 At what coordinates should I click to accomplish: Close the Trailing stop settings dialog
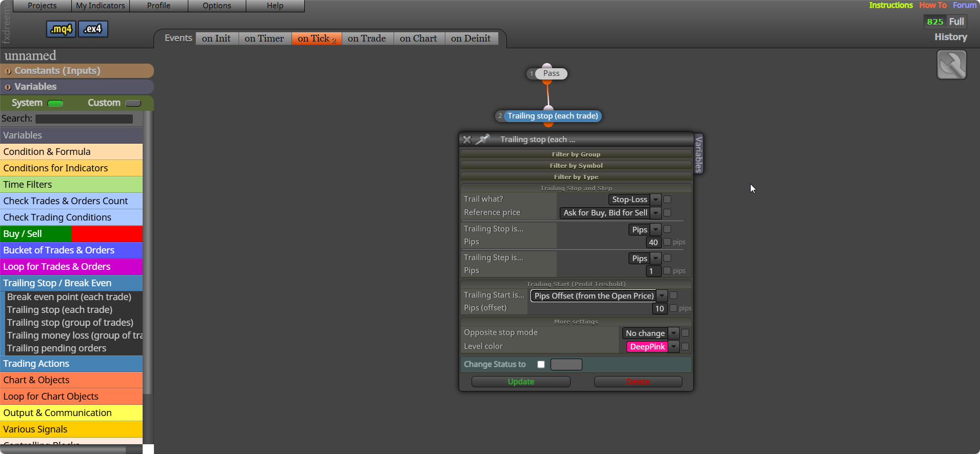pos(467,140)
